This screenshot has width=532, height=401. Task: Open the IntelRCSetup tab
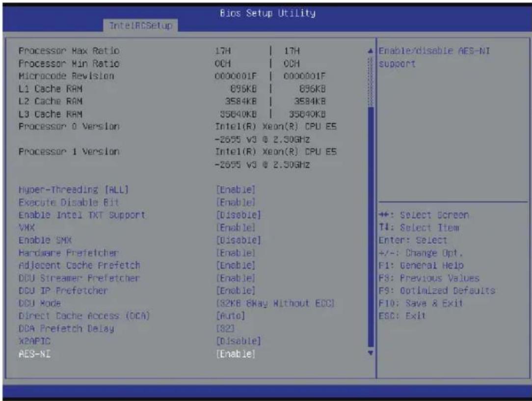pyautogui.click(x=140, y=26)
